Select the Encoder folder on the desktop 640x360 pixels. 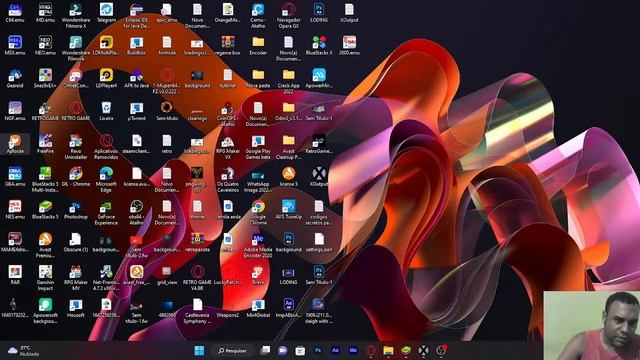258,45
